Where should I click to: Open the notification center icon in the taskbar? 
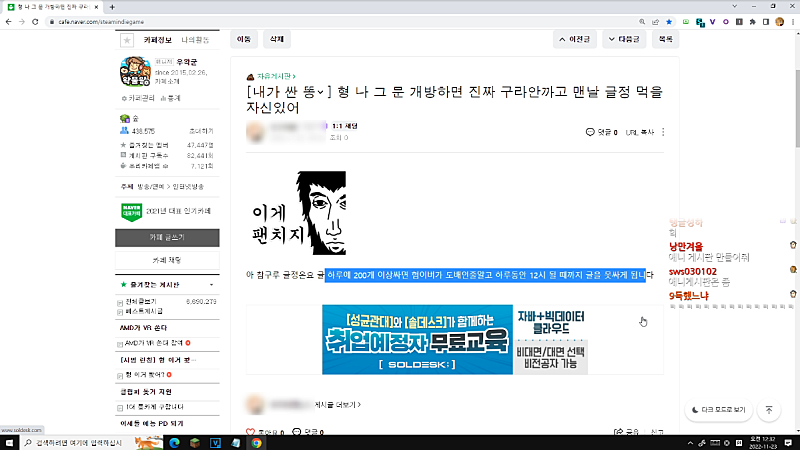point(788,443)
